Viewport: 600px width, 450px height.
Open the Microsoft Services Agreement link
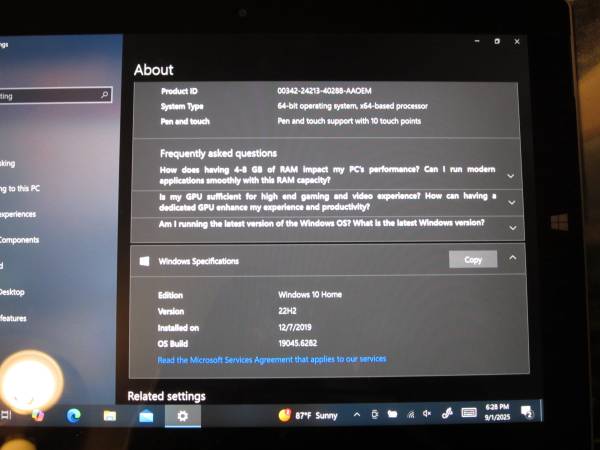[272, 359]
